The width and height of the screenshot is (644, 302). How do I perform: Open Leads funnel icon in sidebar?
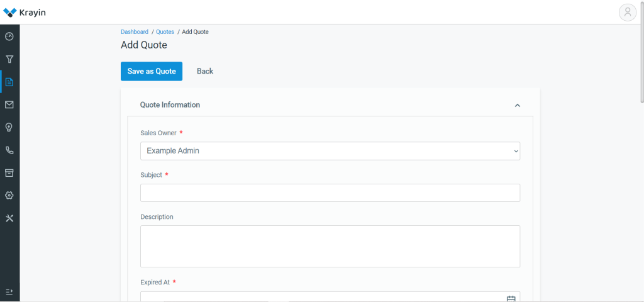tap(9, 59)
